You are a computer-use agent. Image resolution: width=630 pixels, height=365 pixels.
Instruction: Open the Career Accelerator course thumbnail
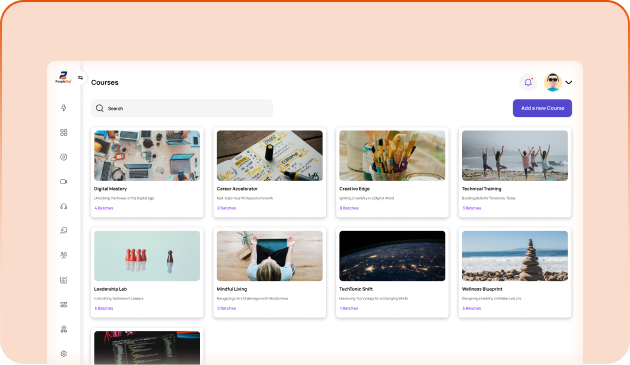pos(270,156)
